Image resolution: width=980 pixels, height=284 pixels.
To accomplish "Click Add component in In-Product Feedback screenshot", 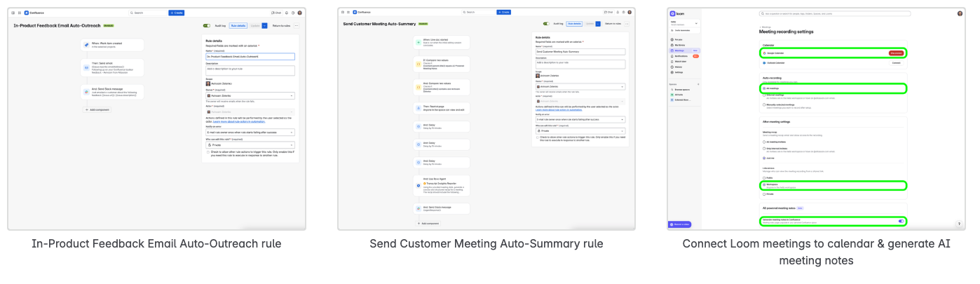I will coord(97,110).
